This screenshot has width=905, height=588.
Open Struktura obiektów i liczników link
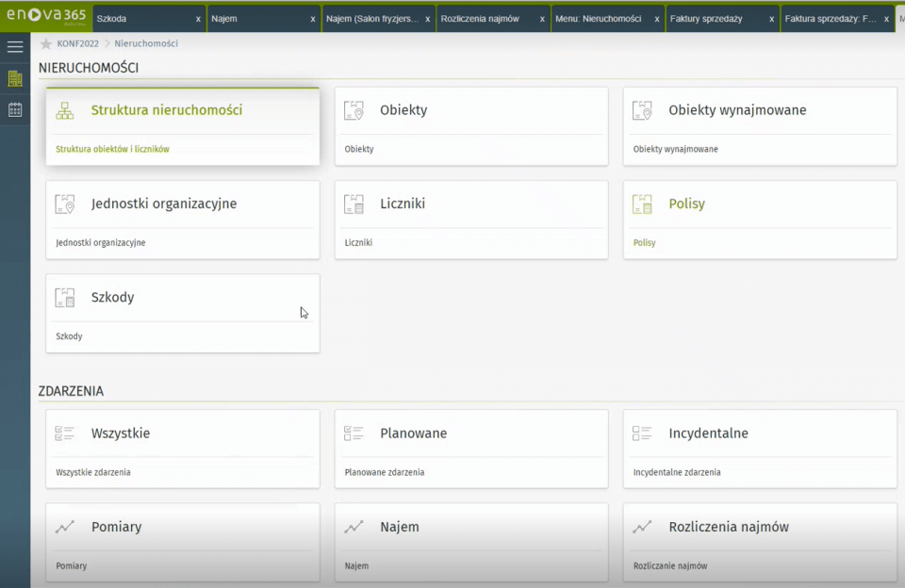112,149
